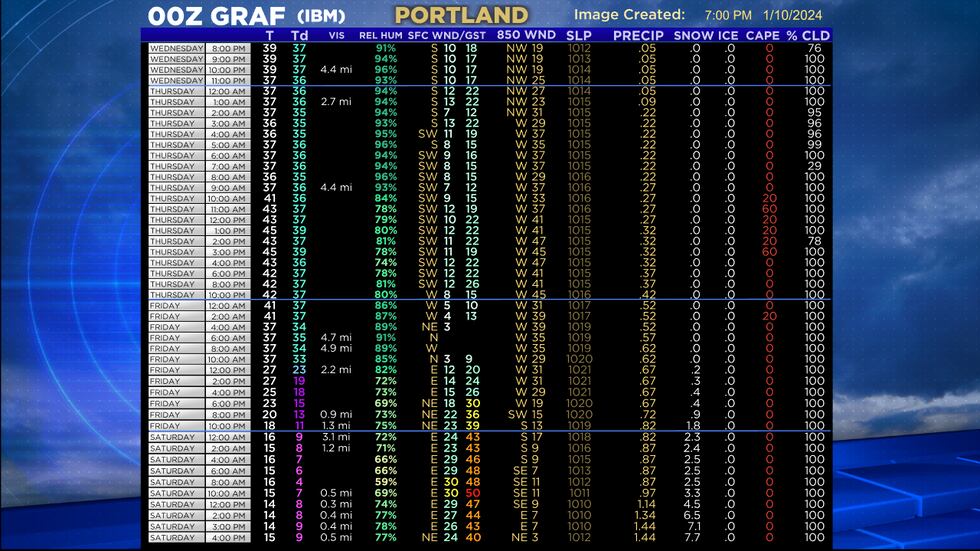Click the 7.7 snow total value

point(692,537)
